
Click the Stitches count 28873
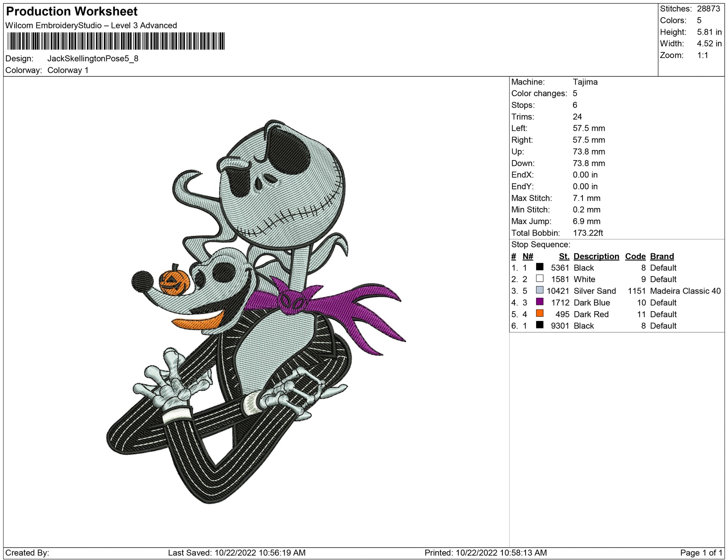[708, 9]
